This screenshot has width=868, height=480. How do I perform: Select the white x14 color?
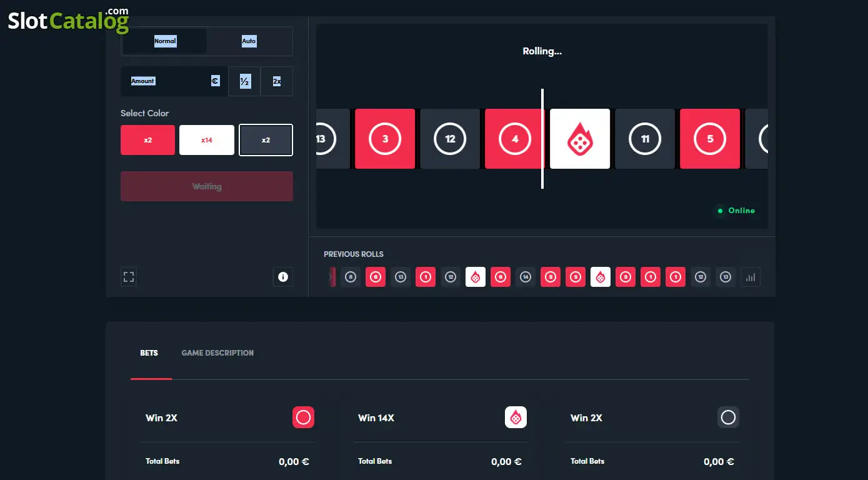[207, 140]
